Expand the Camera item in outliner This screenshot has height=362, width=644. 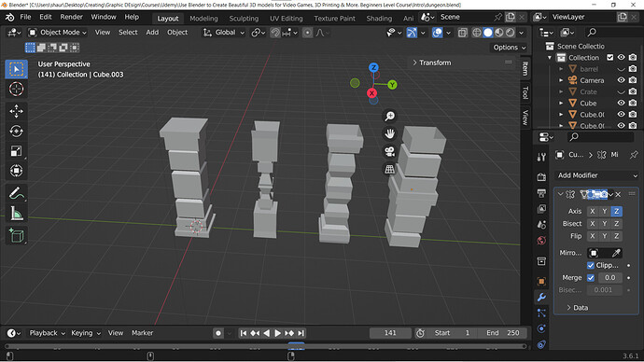pyautogui.click(x=561, y=80)
